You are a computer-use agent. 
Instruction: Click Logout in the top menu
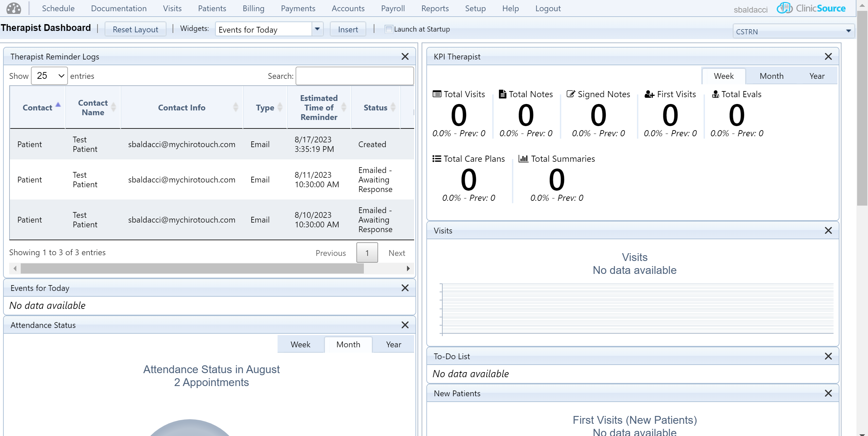(548, 8)
